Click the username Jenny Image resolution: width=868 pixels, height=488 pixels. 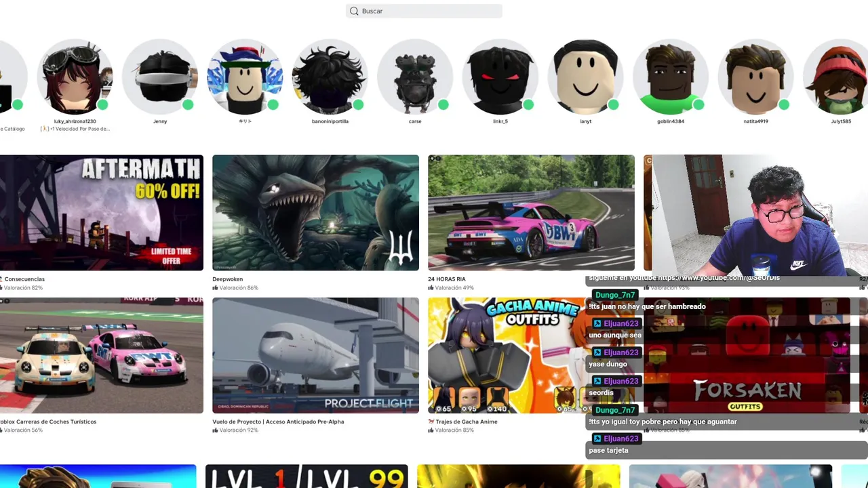click(160, 121)
